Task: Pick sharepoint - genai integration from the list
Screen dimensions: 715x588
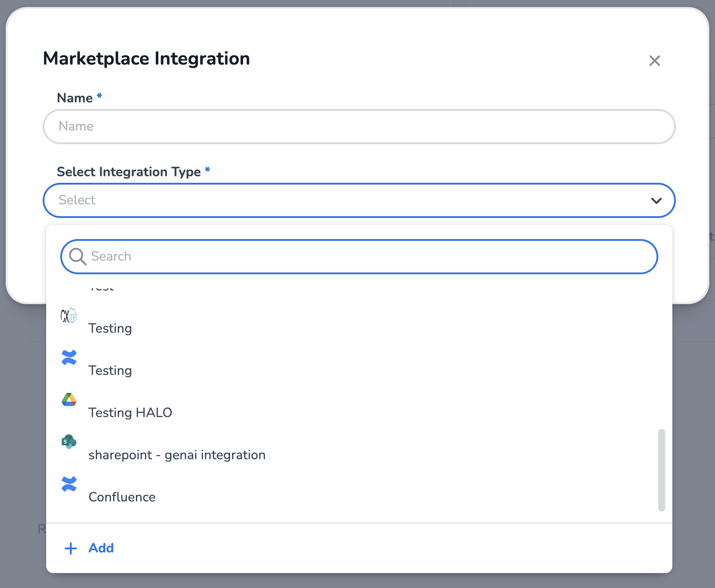Action: (x=177, y=455)
